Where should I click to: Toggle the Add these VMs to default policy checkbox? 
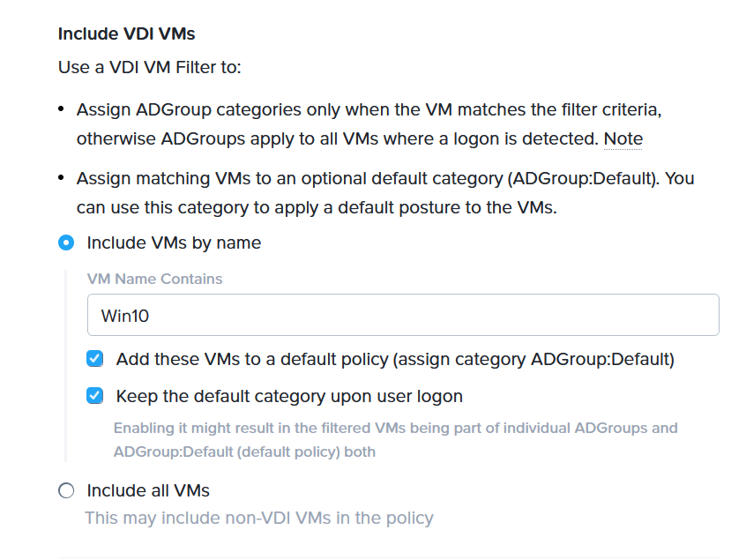(x=95, y=359)
